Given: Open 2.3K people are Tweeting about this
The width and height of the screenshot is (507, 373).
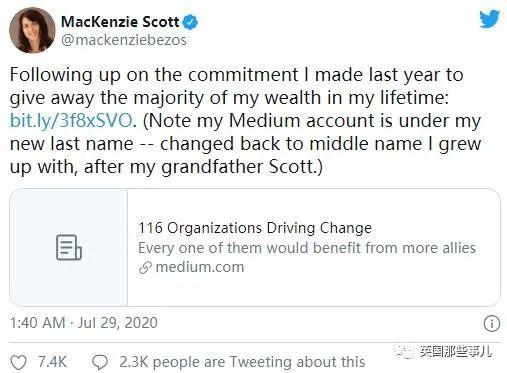Looking at the screenshot, I should coord(242,362).
